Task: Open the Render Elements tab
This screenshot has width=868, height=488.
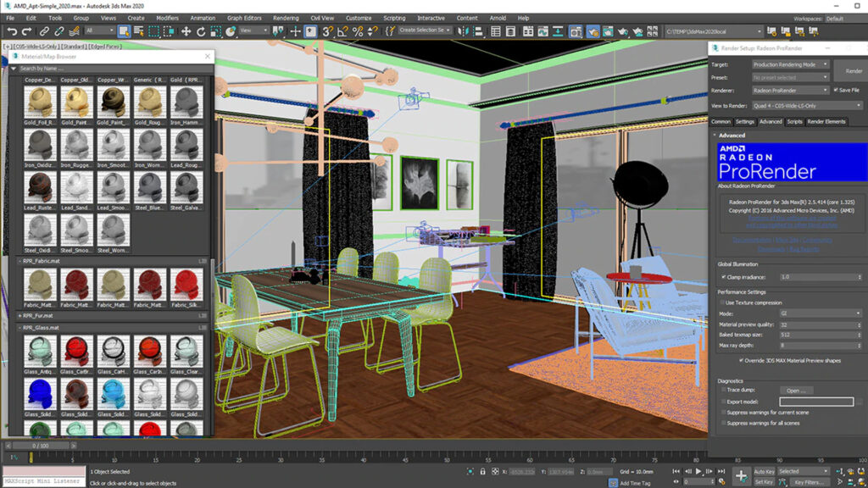Action: [x=826, y=122]
